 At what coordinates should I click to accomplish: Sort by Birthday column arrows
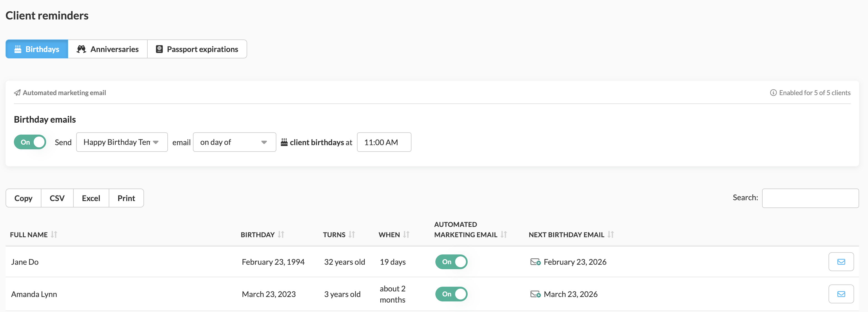(281, 234)
